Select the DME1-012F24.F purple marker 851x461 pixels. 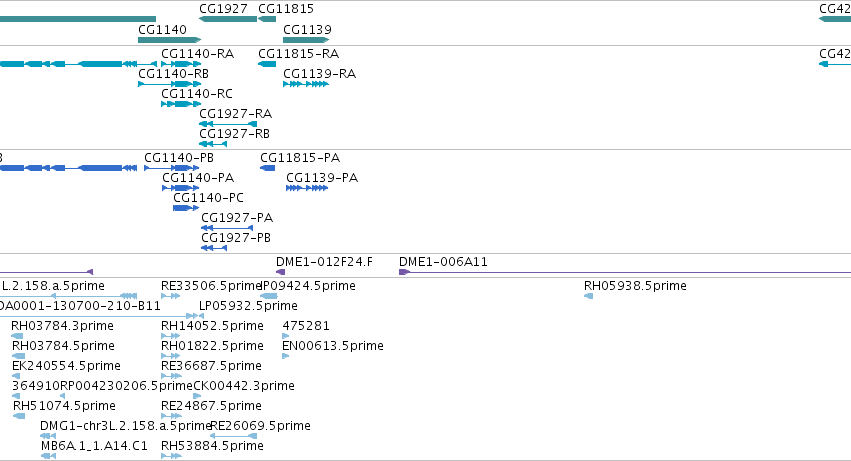pyautogui.click(x=281, y=272)
